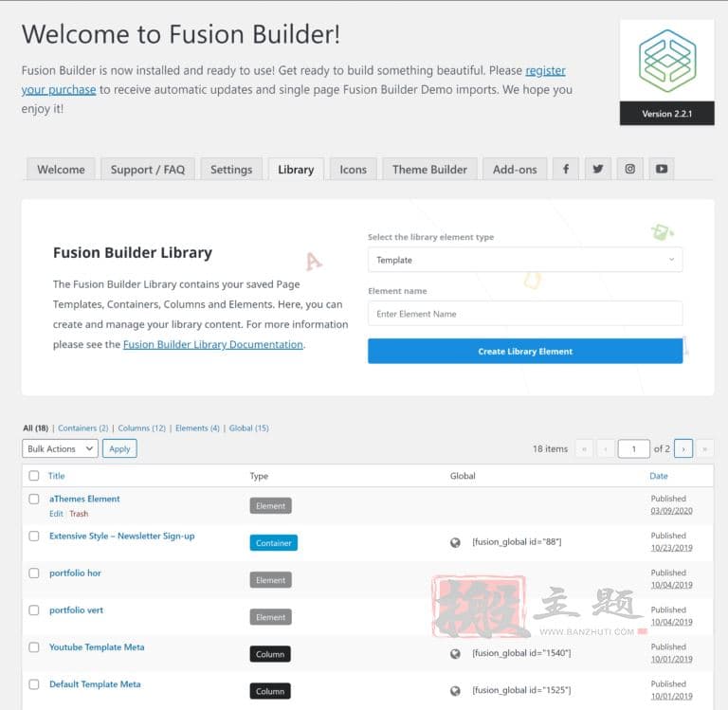Open Default Template Meta item
Image resolution: width=728 pixels, height=710 pixels.
(x=95, y=684)
